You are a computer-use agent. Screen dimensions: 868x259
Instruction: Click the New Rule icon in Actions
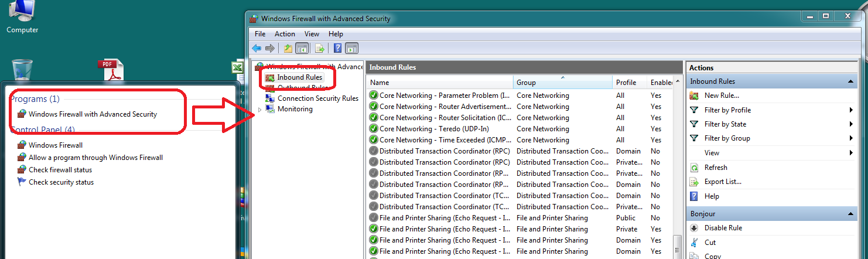[694, 96]
